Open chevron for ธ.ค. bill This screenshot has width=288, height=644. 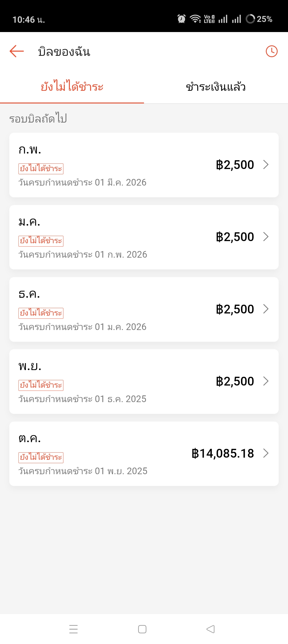coord(266,309)
